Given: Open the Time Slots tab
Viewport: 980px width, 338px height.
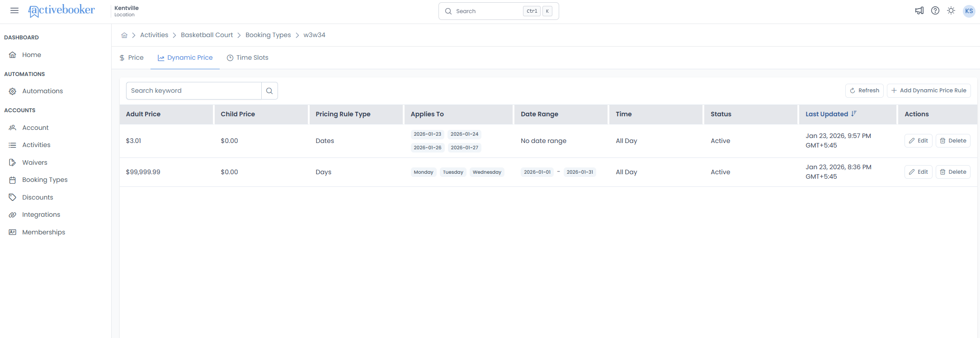Looking at the screenshot, I should click(x=247, y=57).
